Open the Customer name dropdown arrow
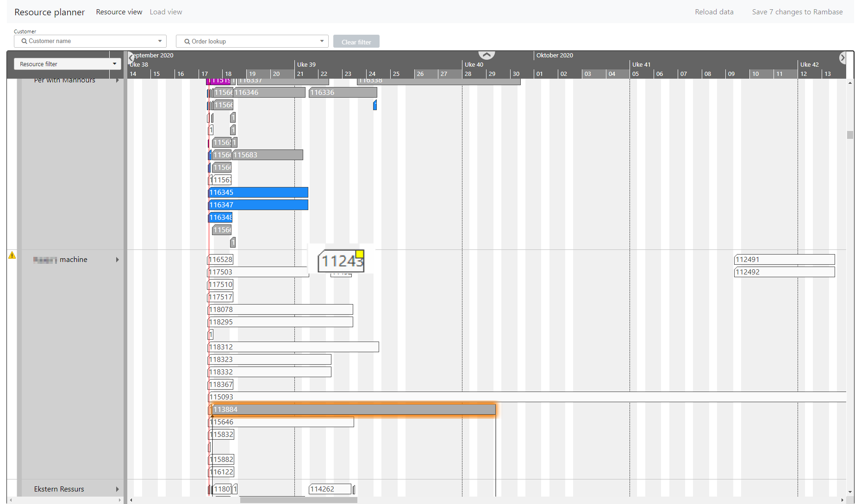 (160, 41)
